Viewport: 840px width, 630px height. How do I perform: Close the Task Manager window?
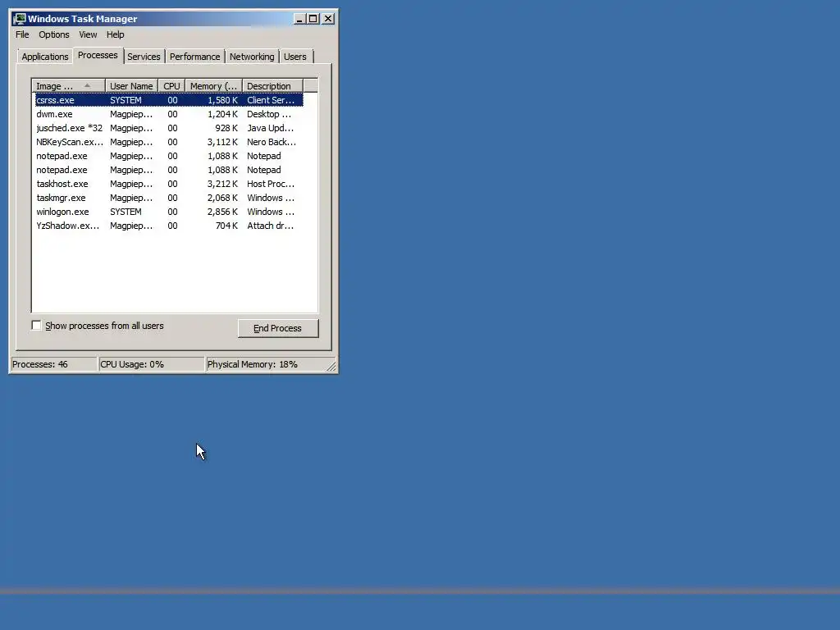point(328,19)
